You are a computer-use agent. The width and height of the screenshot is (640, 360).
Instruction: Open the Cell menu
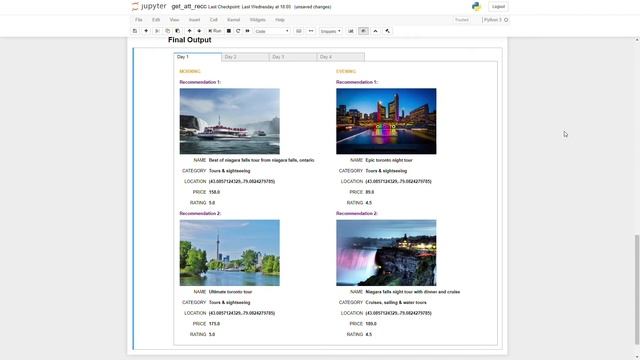213,20
